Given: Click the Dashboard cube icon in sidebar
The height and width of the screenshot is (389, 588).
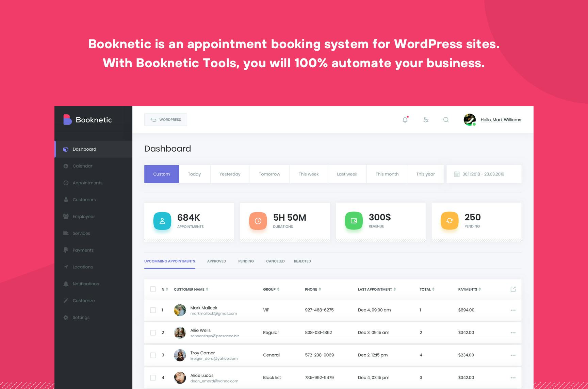Looking at the screenshot, I should pos(66,149).
